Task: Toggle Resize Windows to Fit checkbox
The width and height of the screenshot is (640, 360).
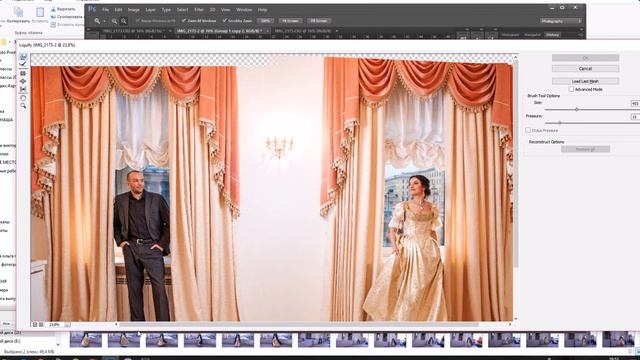Action: coord(138,20)
